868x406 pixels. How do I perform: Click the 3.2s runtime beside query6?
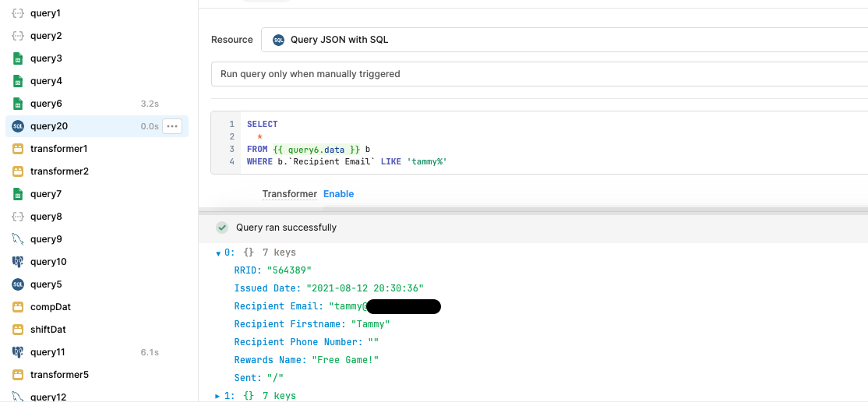[150, 104]
